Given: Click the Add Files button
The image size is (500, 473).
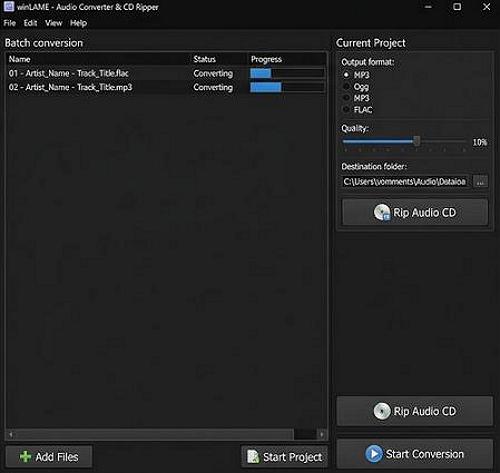Looking at the screenshot, I should (49, 457).
